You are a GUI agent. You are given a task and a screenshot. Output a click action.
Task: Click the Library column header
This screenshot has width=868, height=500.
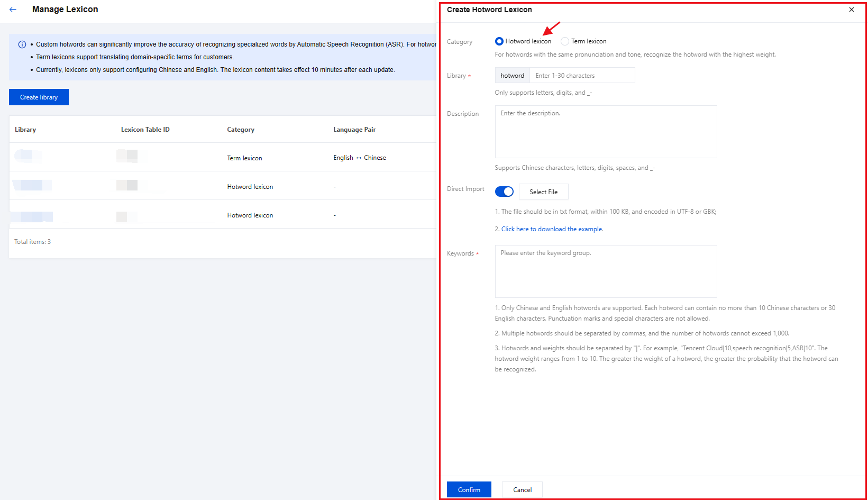coord(25,130)
